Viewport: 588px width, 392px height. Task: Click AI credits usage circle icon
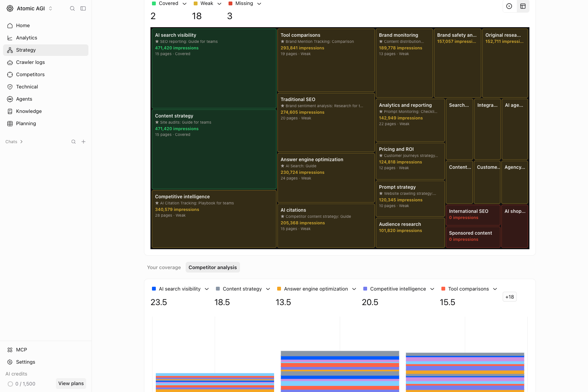[x=10, y=384]
